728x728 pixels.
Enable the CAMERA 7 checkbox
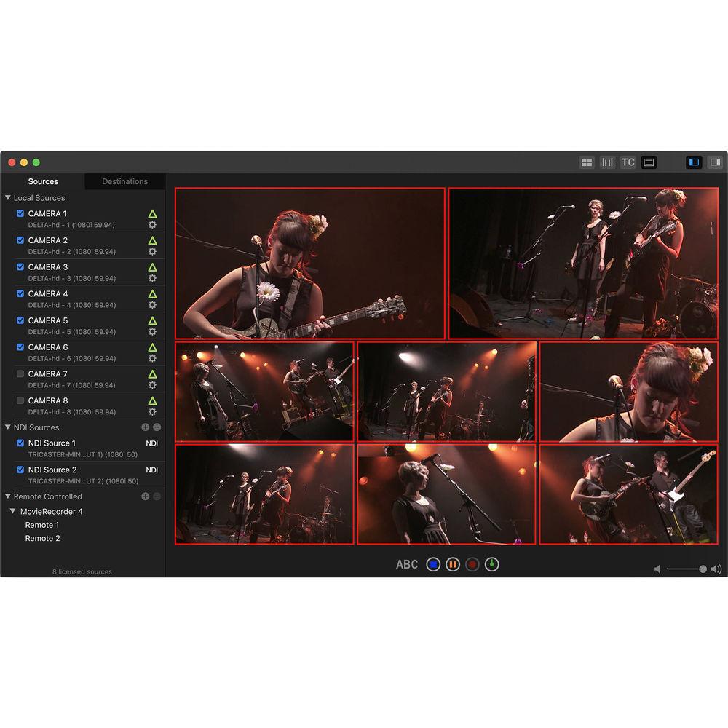[20, 374]
